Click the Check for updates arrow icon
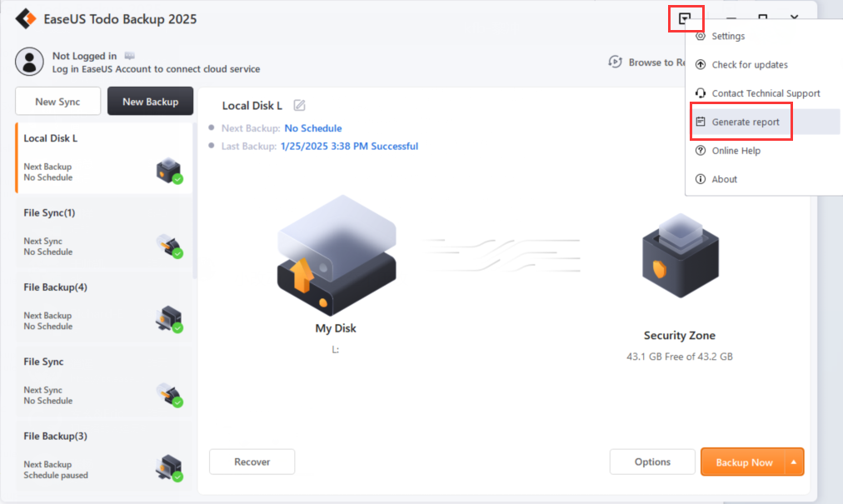The width and height of the screenshot is (843, 504). pyautogui.click(x=700, y=64)
